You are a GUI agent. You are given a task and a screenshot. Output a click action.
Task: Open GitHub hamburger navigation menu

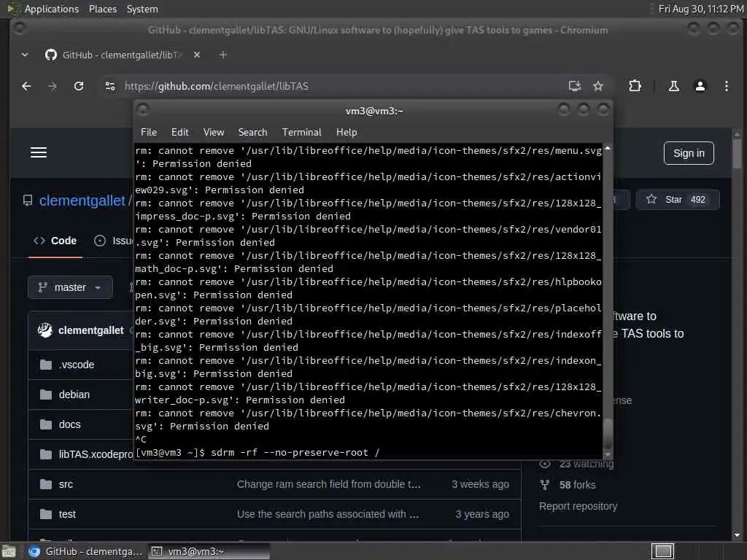(39, 152)
